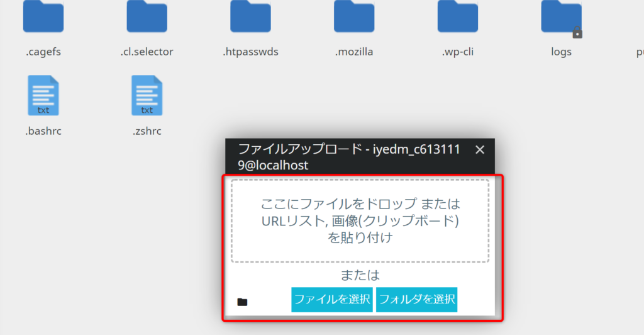
Task: Open the .cagefs folder icon
Action: click(x=43, y=16)
